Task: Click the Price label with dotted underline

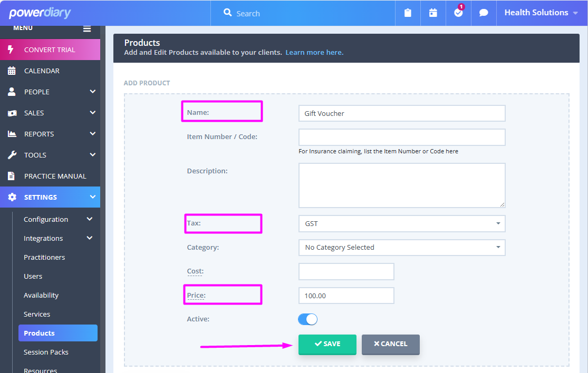Action: 196,296
